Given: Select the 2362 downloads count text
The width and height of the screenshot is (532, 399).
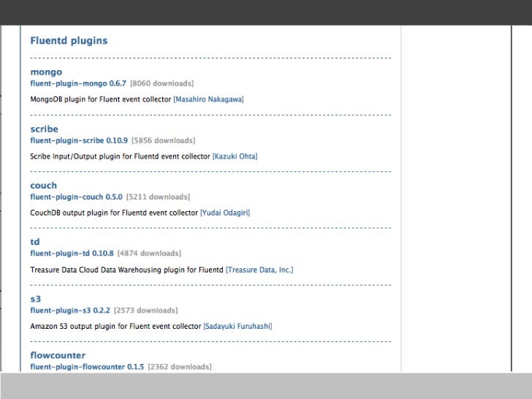Looking at the screenshot, I should (x=180, y=367).
